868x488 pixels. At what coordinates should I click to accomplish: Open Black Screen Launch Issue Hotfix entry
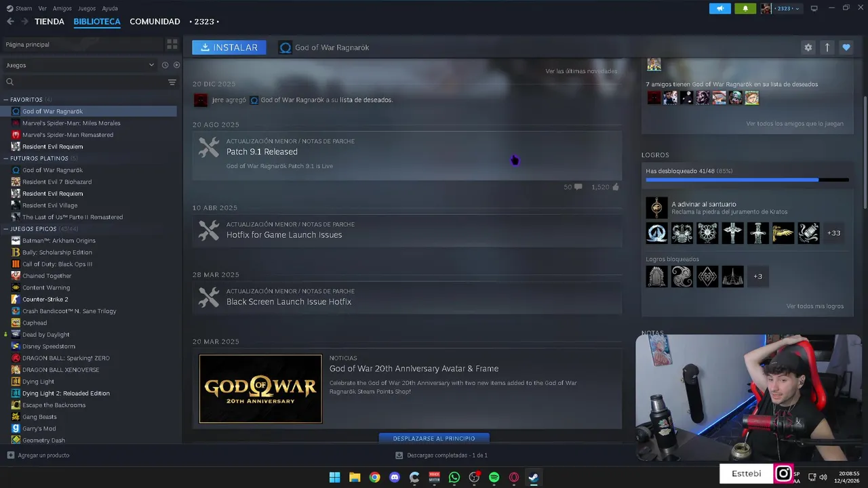pyautogui.click(x=407, y=298)
